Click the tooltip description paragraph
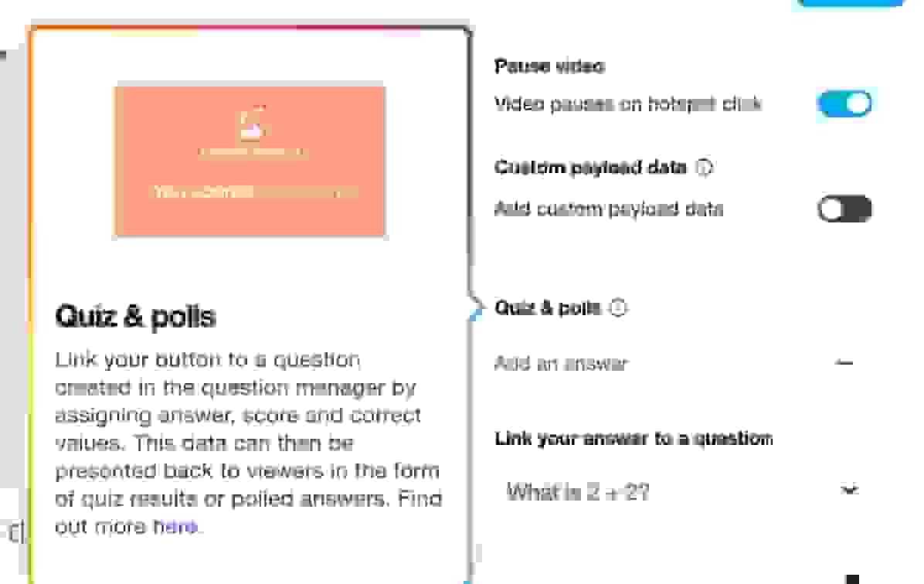This screenshot has height=584, width=924. (x=247, y=443)
